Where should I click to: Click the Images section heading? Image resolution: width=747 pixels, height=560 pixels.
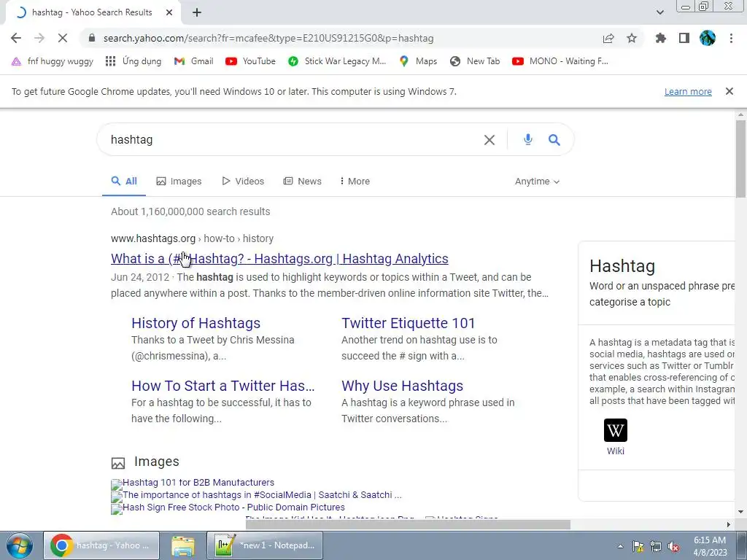pyautogui.click(x=157, y=462)
